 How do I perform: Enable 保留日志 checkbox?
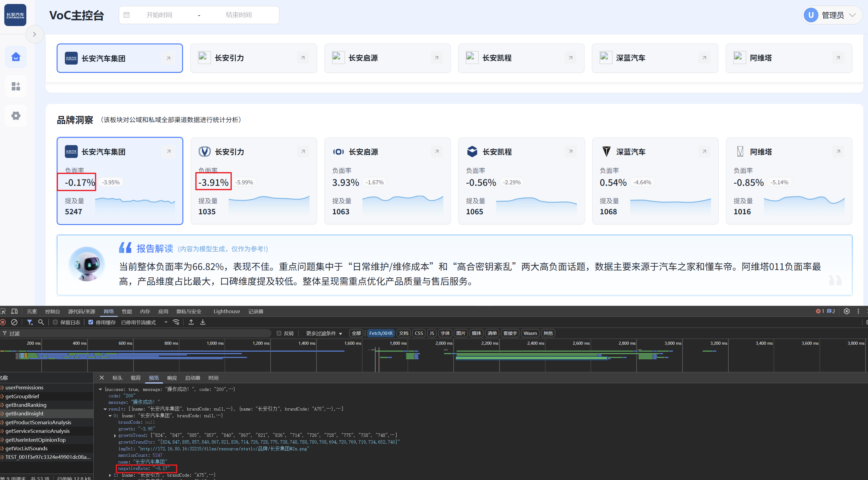coord(55,322)
